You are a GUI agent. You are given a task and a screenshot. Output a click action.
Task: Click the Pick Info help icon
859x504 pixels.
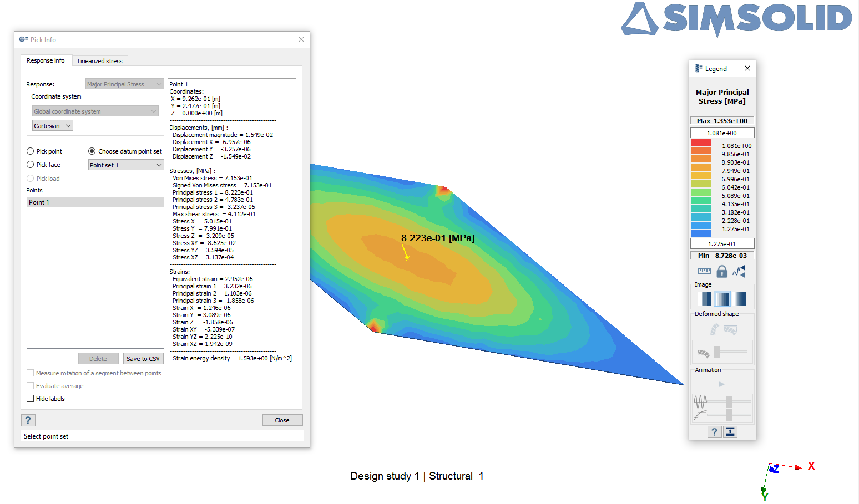28,420
